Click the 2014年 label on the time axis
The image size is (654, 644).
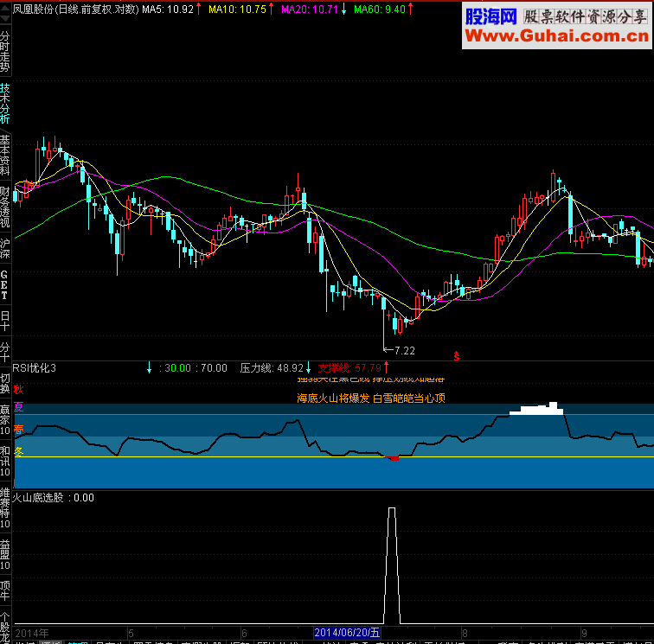[32, 634]
